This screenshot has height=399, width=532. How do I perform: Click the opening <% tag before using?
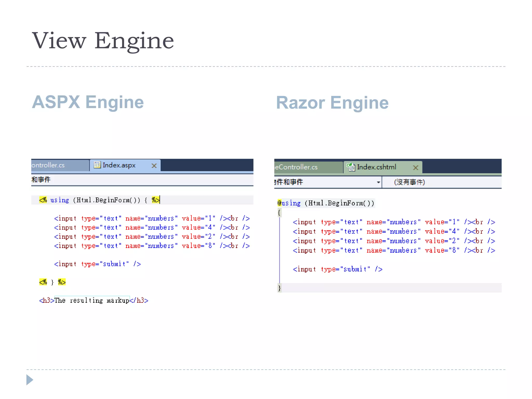point(43,200)
